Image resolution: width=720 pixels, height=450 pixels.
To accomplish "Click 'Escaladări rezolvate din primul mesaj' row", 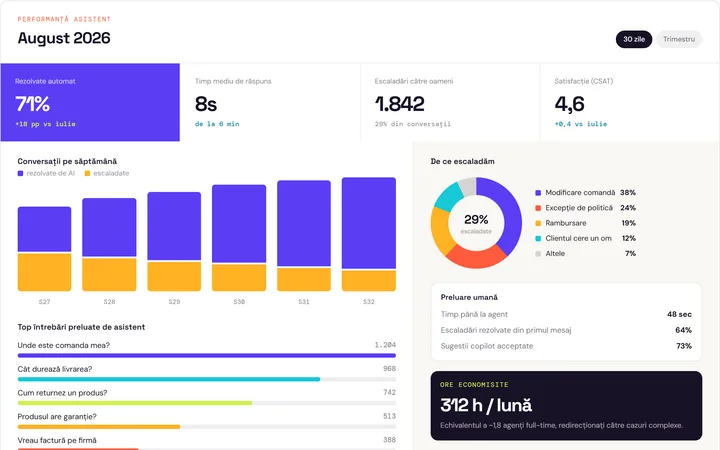I will pos(566,330).
